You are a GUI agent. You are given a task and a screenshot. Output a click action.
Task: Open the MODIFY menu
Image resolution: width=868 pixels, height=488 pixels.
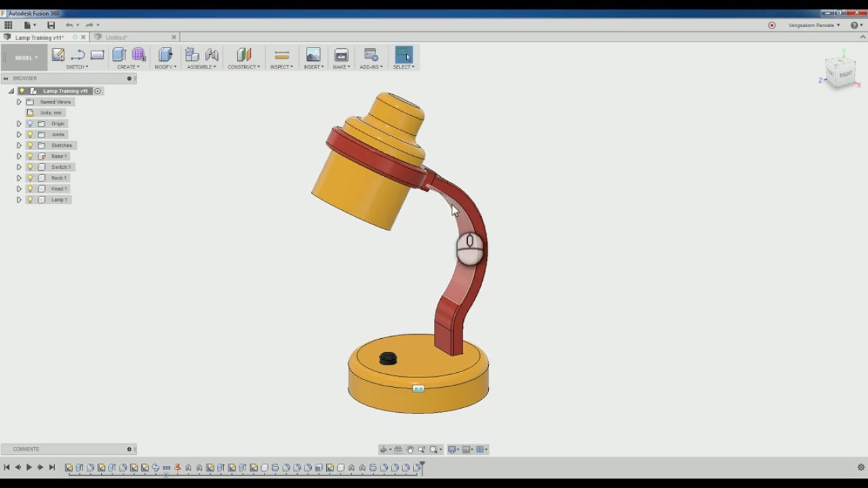(x=165, y=67)
